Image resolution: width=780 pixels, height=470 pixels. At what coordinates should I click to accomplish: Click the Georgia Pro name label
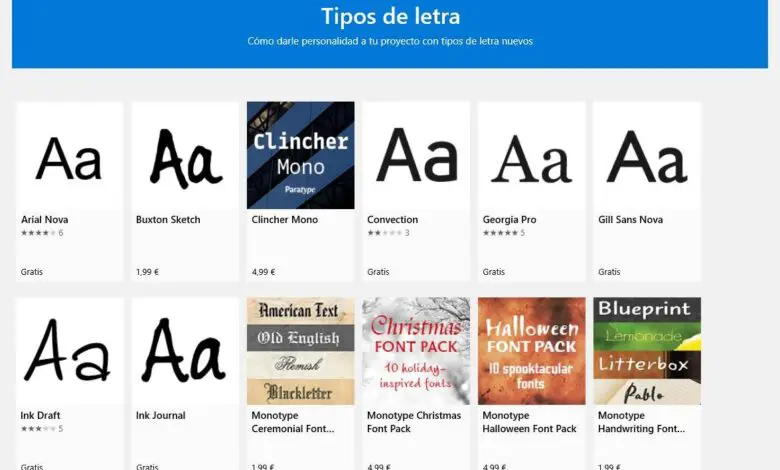[509, 219]
